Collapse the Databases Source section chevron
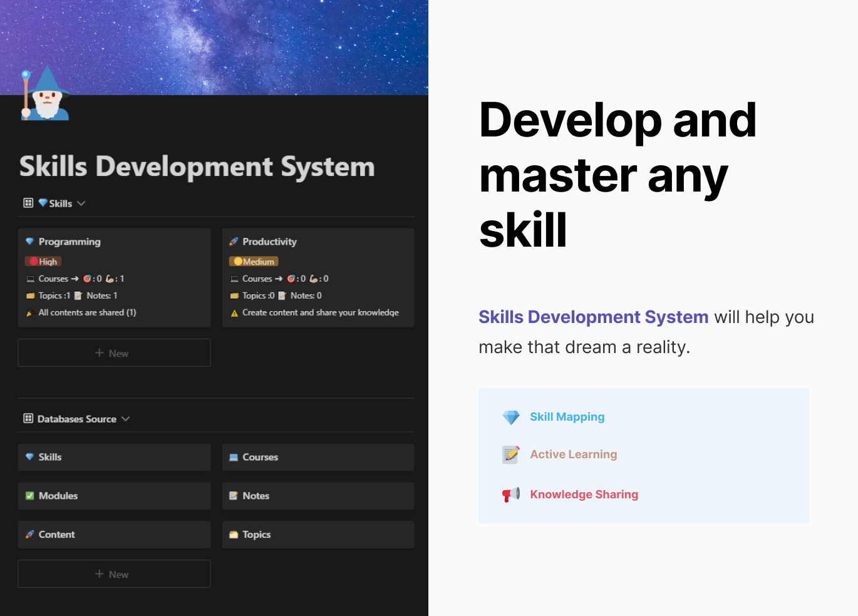 pyautogui.click(x=127, y=418)
